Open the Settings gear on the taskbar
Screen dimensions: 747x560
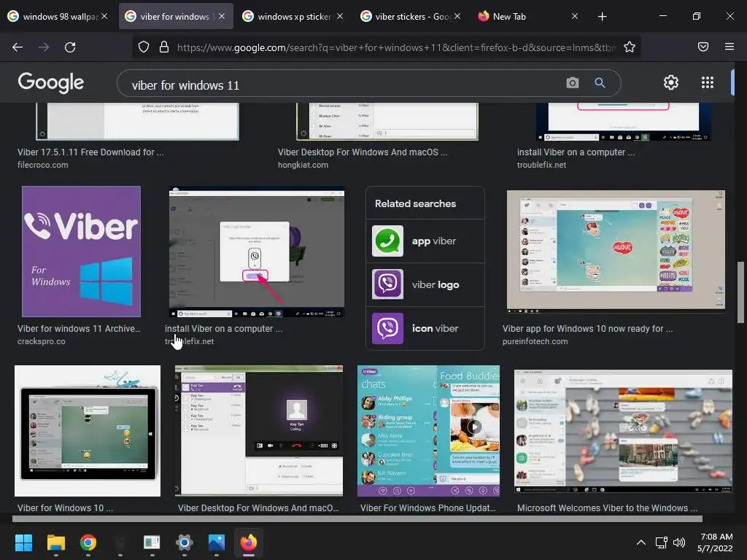185,542
